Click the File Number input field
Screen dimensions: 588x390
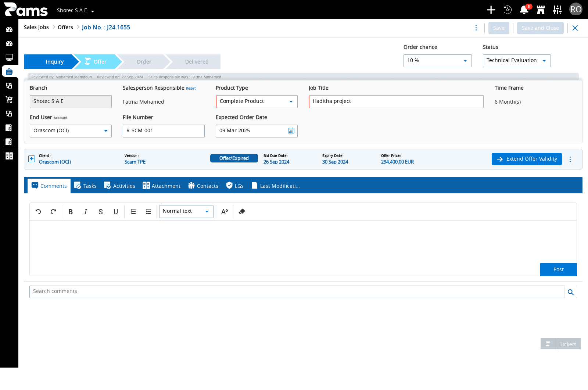[x=164, y=131]
